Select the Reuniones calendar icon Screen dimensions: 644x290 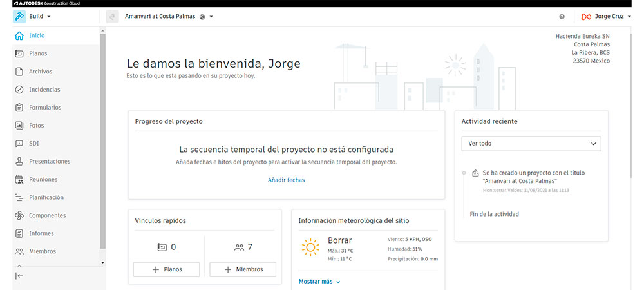click(x=19, y=180)
